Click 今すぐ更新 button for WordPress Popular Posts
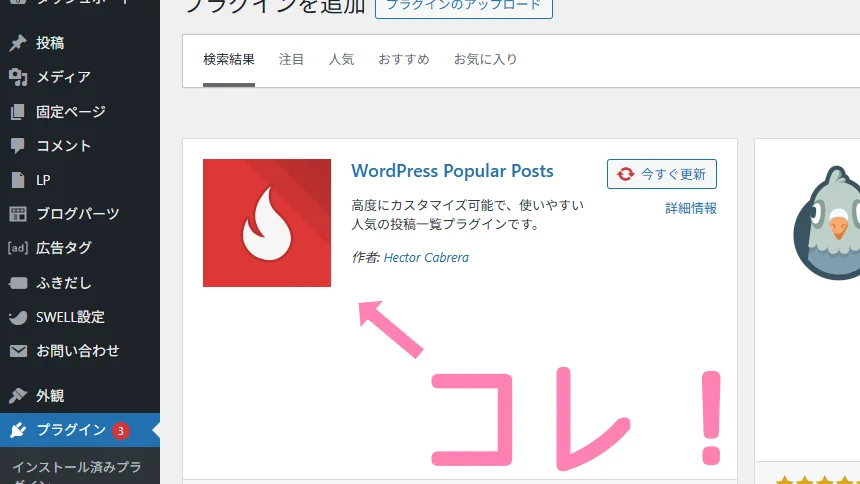 [662, 174]
